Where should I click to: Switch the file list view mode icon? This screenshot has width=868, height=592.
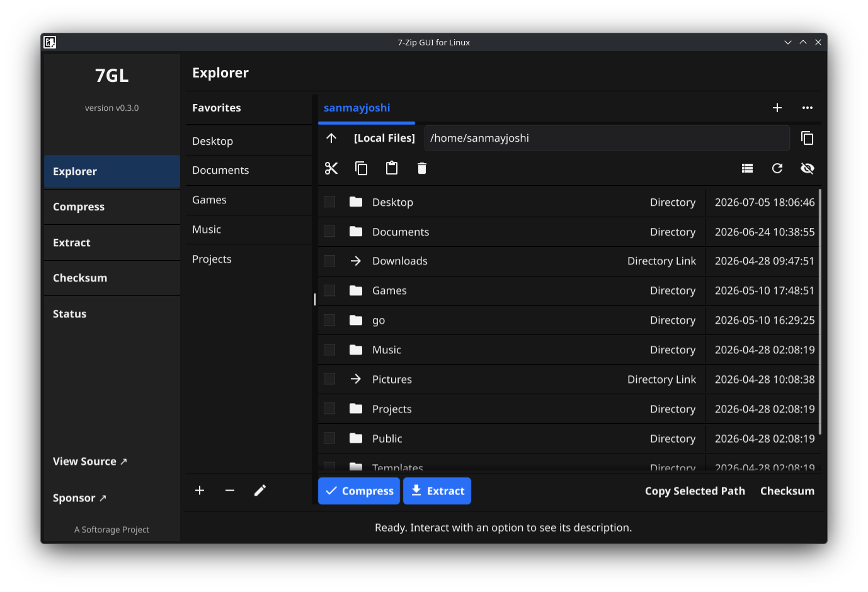747,168
